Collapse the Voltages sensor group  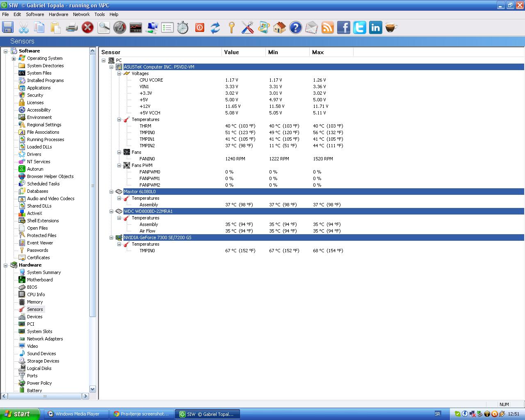pyautogui.click(x=119, y=73)
